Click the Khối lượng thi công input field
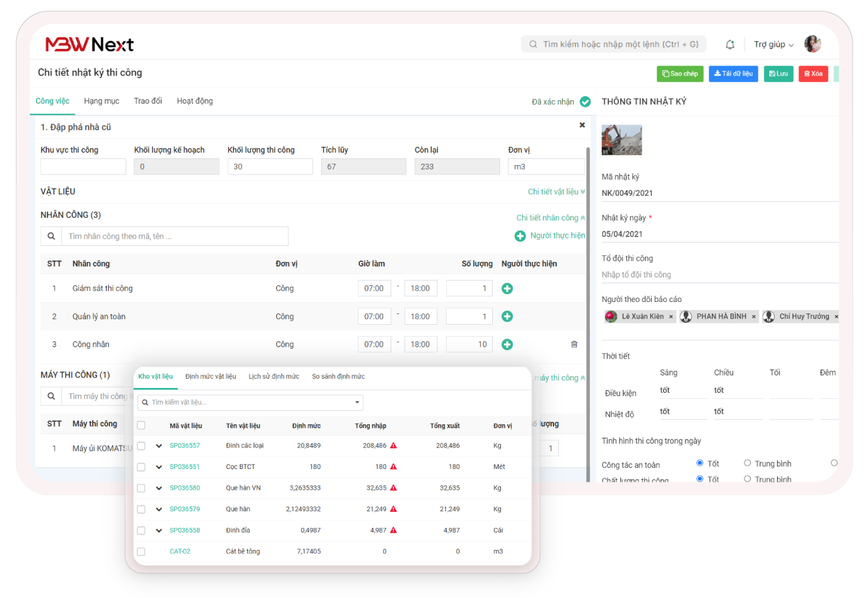 [x=270, y=167]
